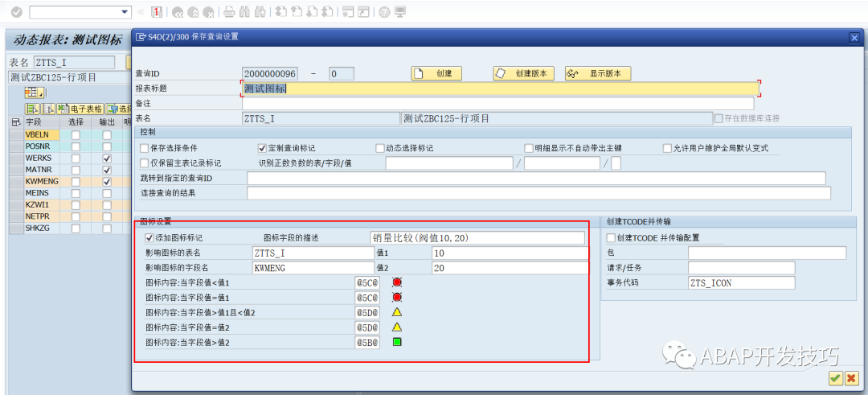This screenshot has height=395, width=868.
Task: Toggle the 添加图标标记 checkbox
Action: [x=149, y=237]
